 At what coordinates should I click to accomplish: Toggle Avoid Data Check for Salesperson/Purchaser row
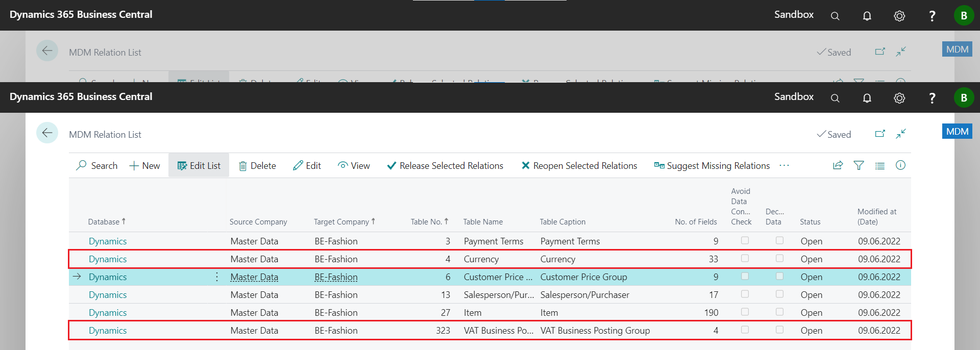coord(745,294)
